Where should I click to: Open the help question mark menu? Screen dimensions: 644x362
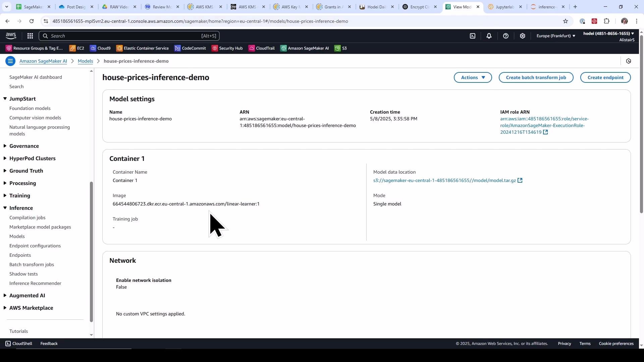tap(506, 36)
